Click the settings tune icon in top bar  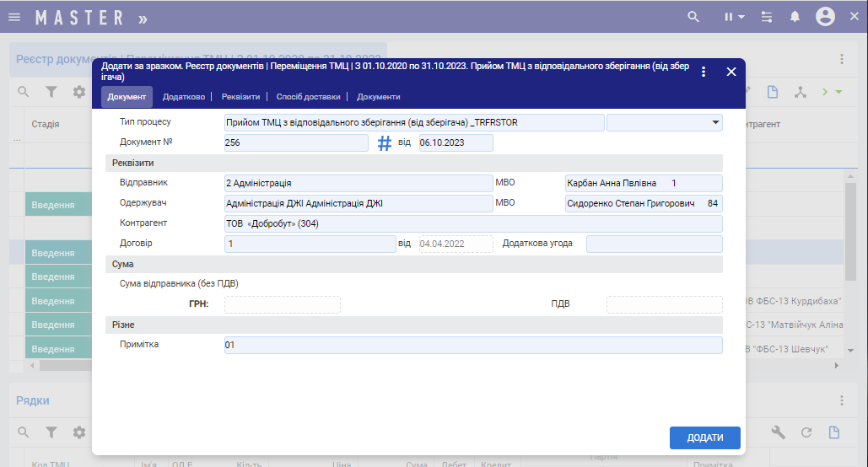point(767,17)
